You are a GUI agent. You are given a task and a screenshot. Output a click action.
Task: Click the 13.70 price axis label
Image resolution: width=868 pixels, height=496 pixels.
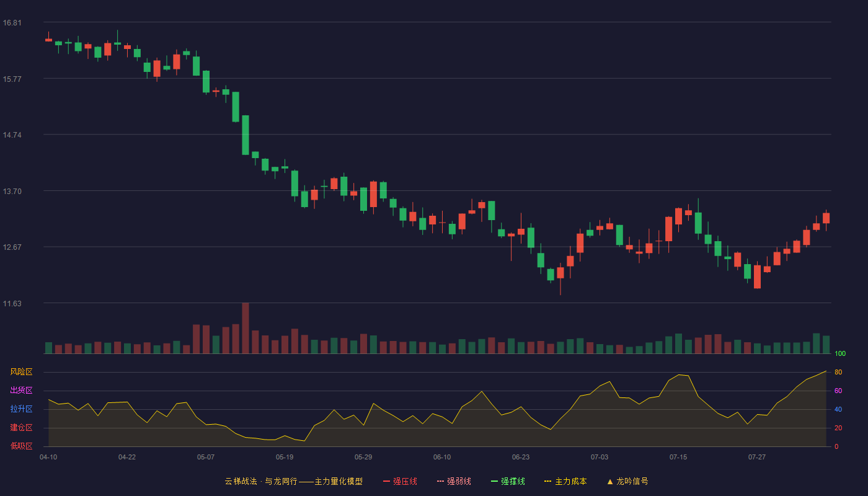[12, 191]
